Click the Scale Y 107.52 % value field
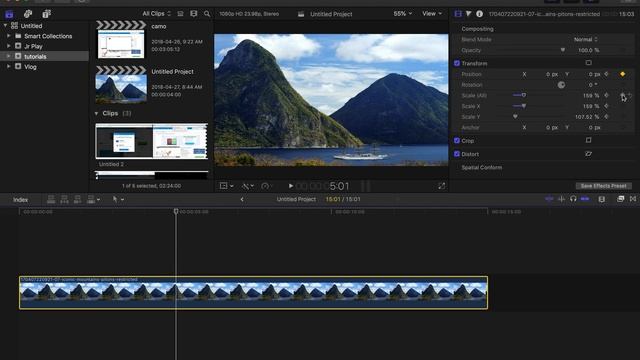Viewport: 640px width, 360px height. point(587,117)
